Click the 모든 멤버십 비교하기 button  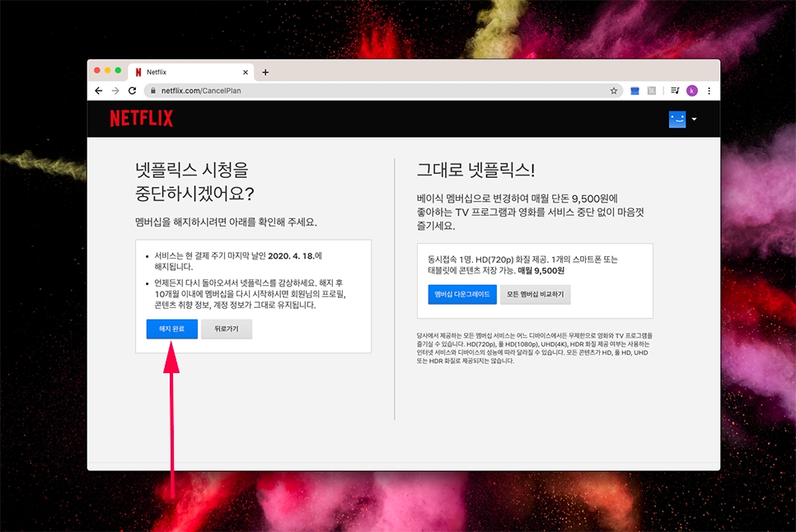click(535, 294)
